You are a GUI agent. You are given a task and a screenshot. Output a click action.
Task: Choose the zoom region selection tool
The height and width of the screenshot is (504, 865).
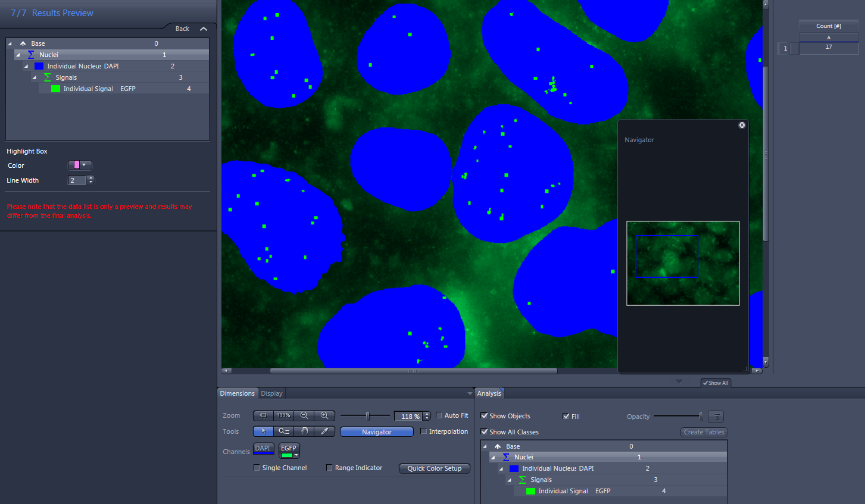(x=284, y=431)
